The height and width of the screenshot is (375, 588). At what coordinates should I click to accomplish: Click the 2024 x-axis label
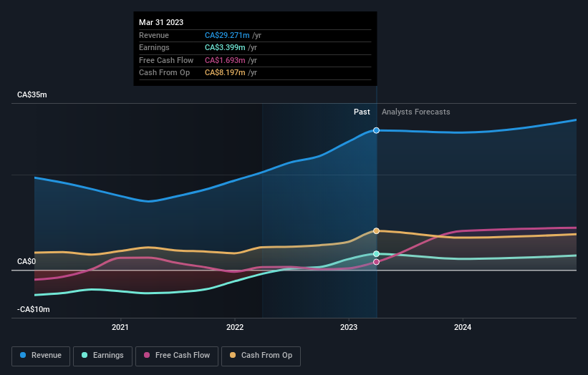[463, 328]
